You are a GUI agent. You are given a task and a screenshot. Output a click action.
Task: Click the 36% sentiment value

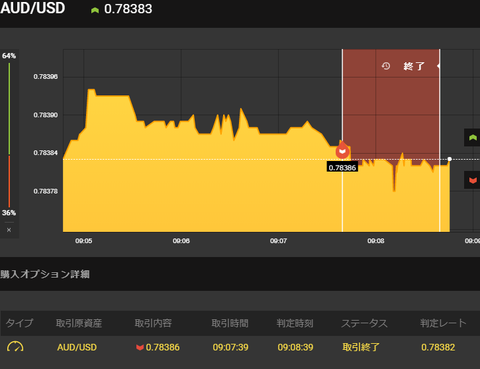pos(9,213)
